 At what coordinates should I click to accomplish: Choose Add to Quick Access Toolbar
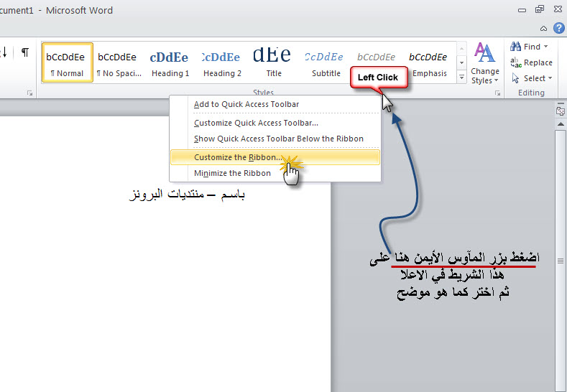point(275,104)
